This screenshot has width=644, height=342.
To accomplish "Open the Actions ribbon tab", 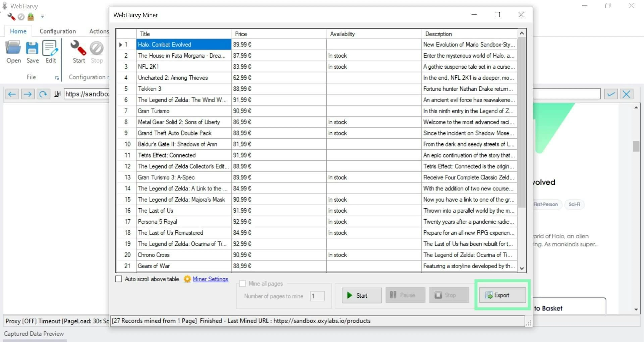I will (x=99, y=31).
